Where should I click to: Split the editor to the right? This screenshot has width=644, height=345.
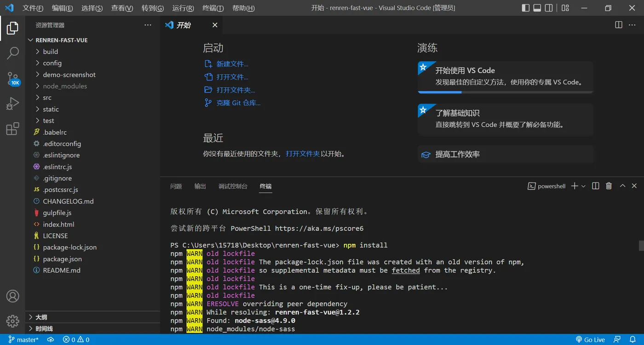619,25
